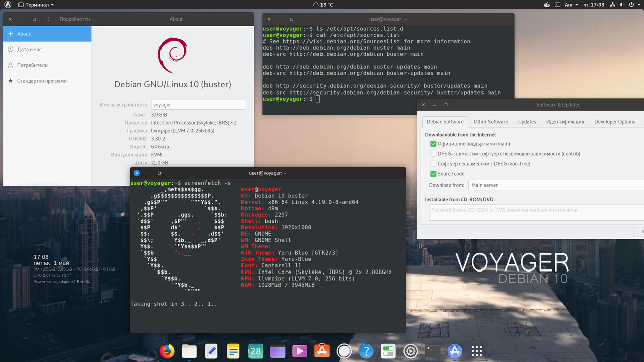This screenshot has height=362, width=644.
Task: Open the Download from Main server dropdown
Action: (x=556, y=185)
